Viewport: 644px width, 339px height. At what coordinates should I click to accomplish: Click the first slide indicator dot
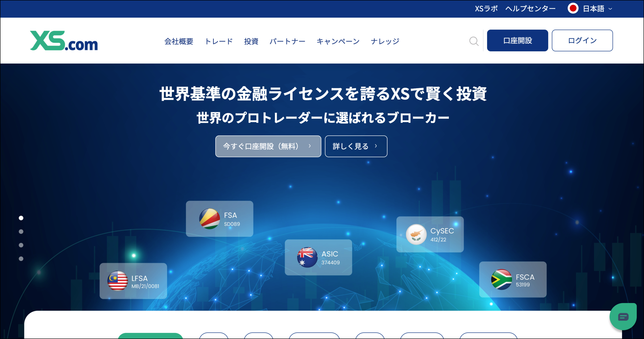point(21,218)
